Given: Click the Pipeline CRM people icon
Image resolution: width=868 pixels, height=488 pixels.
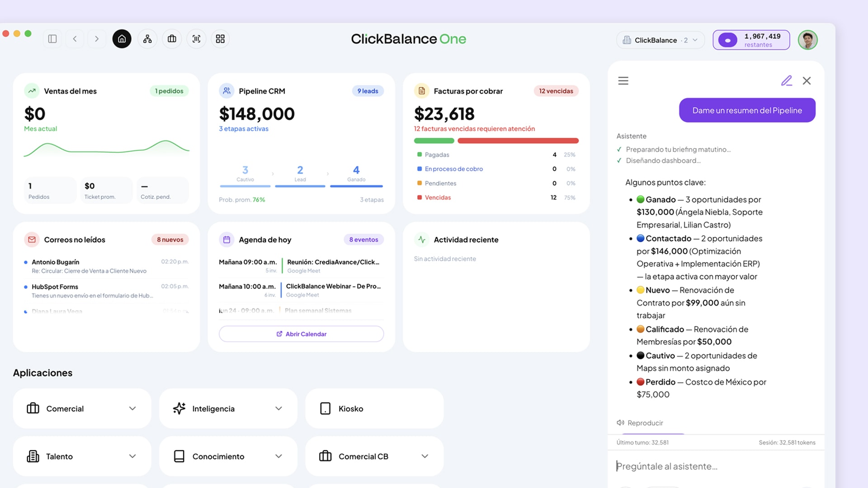Looking at the screenshot, I should (226, 91).
